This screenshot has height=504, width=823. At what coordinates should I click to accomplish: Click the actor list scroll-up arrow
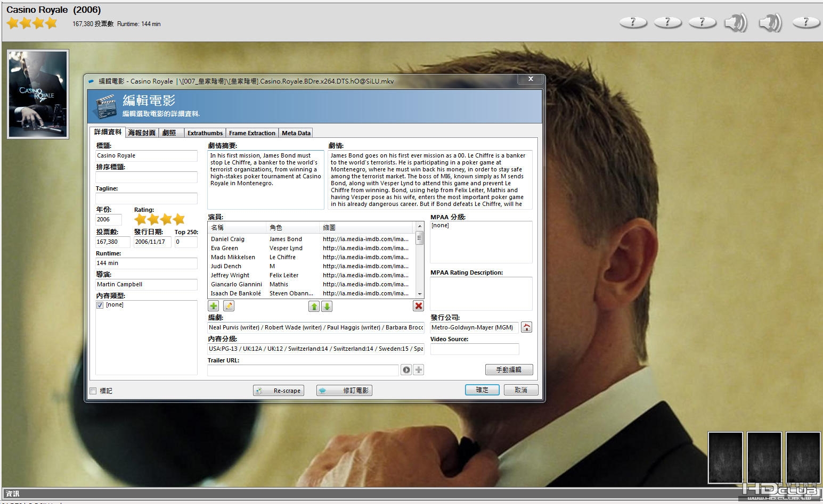click(x=420, y=227)
